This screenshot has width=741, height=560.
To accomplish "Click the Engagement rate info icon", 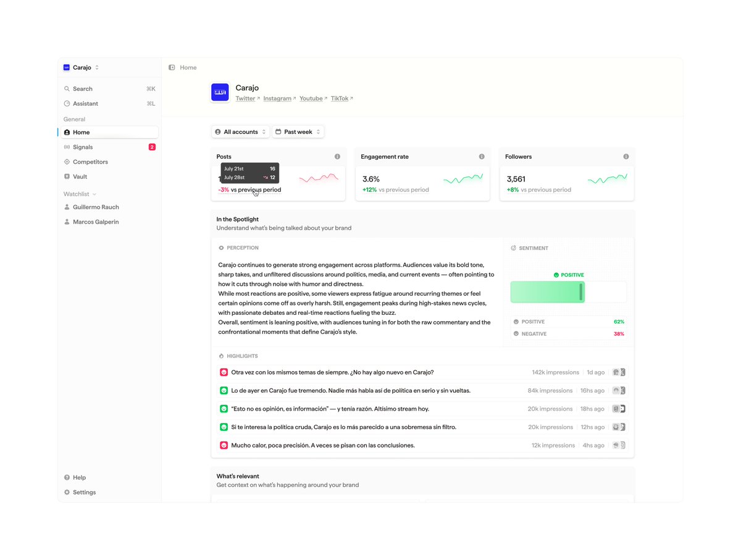I will pyautogui.click(x=482, y=157).
